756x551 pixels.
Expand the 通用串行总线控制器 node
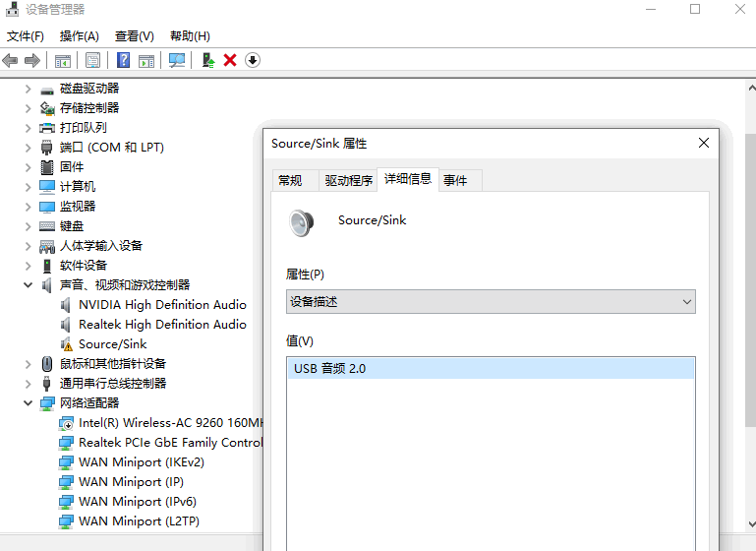tap(28, 384)
